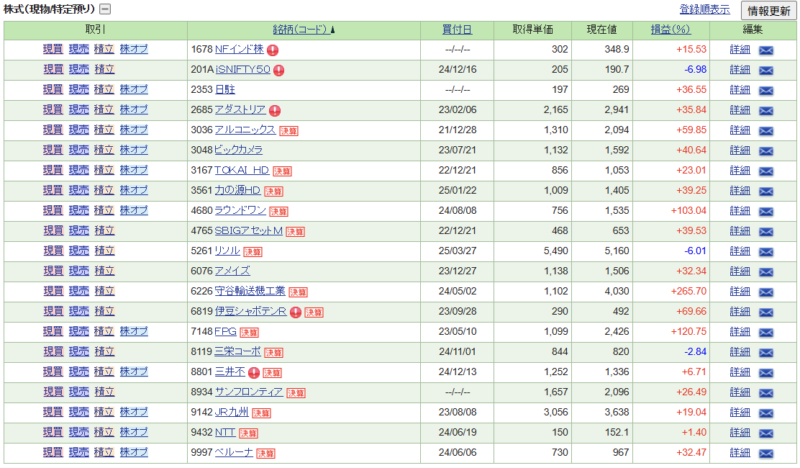Click 取得単価 column header
This screenshot has width=800, height=468.
pos(532,30)
